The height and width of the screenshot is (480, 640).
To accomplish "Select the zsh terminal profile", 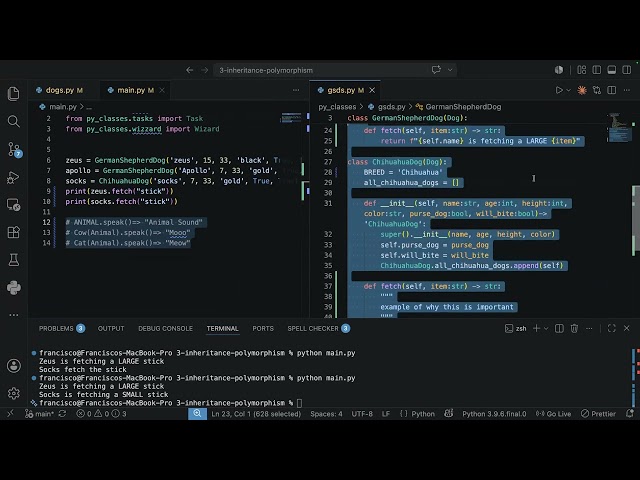I will pyautogui.click(x=516, y=329).
